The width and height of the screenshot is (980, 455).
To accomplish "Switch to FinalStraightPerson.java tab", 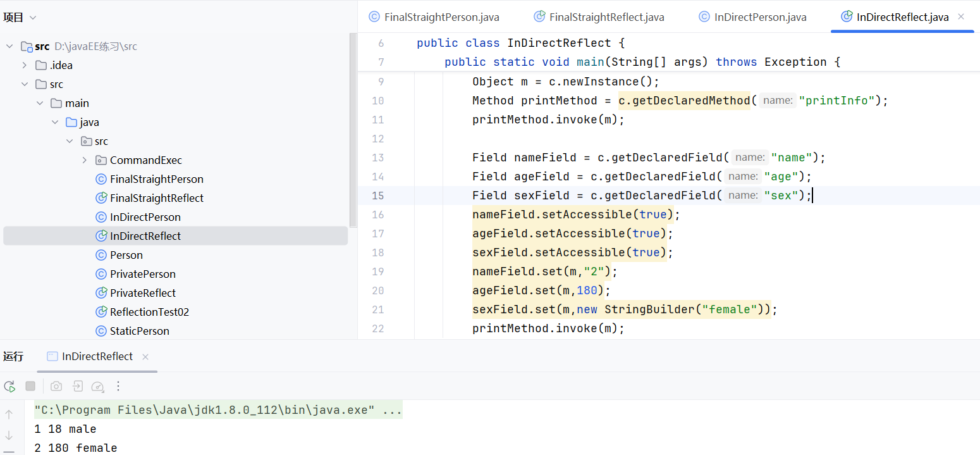I will [x=434, y=17].
